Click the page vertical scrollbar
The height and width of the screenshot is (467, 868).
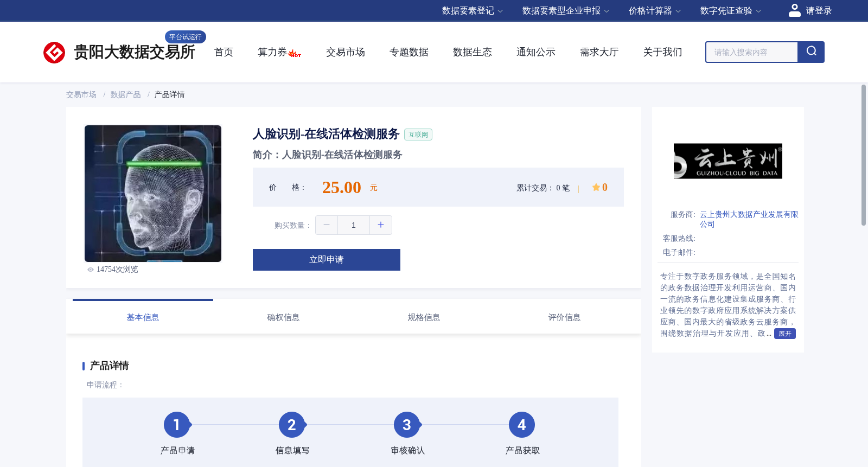(x=864, y=155)
